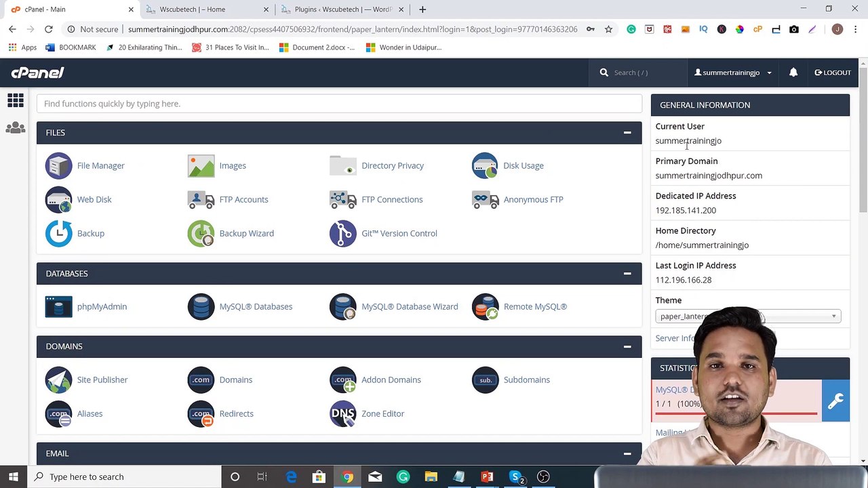Open the Web Disk icon
This screenshot has width=868, height=488.
pos(58,199)
